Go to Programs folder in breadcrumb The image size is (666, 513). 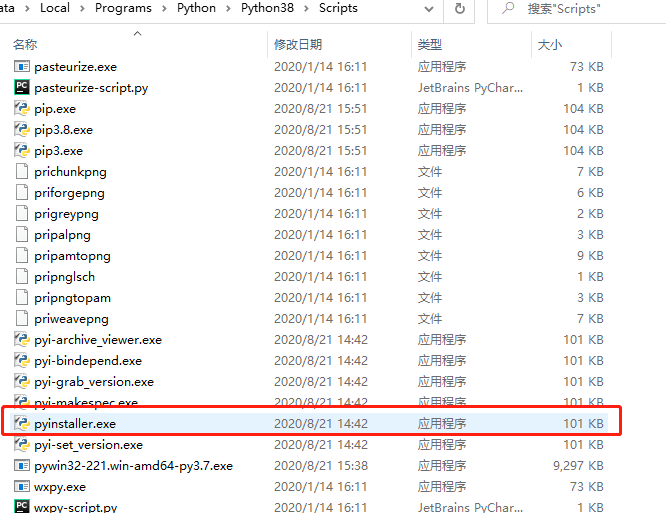123,8
